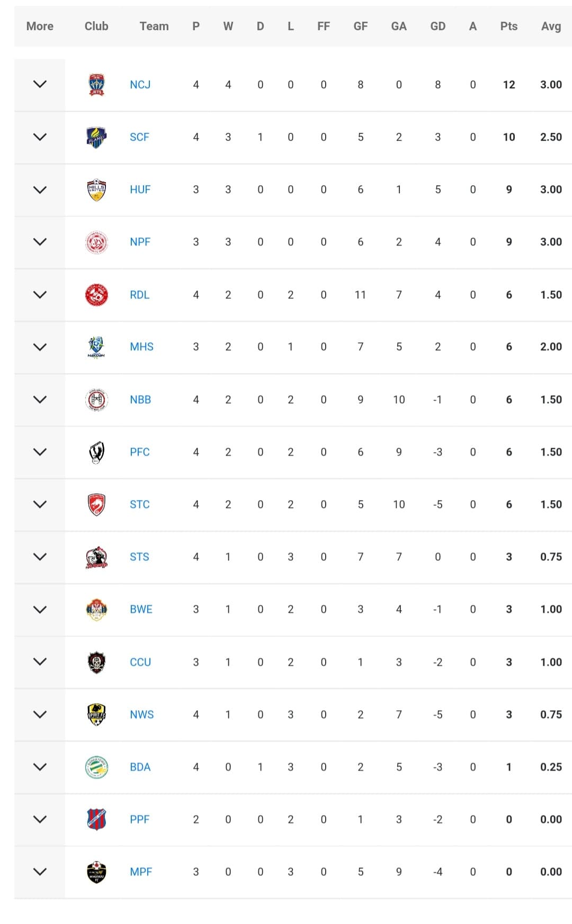Click the HUF Hills United logo
Image resolution: width=572 pixels, height=924 pixels.
(x=96, y=189)
